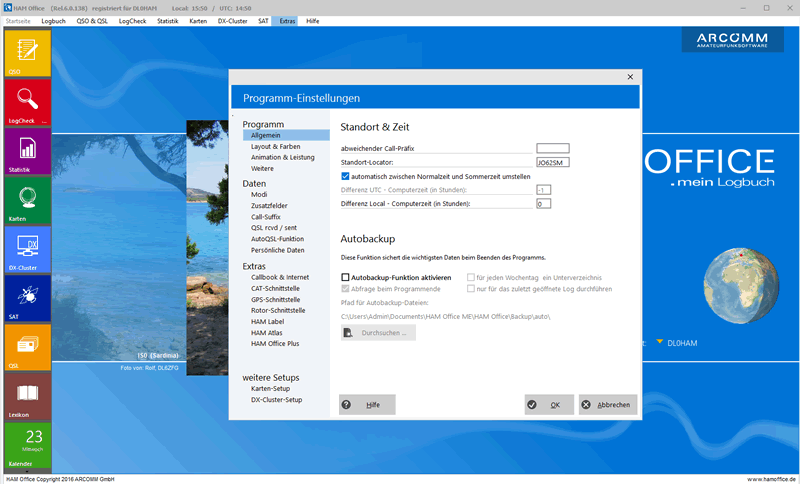Select Persönliche Daten settings
The height and width of the screenshot is (484, 800).
coord(278,250)
